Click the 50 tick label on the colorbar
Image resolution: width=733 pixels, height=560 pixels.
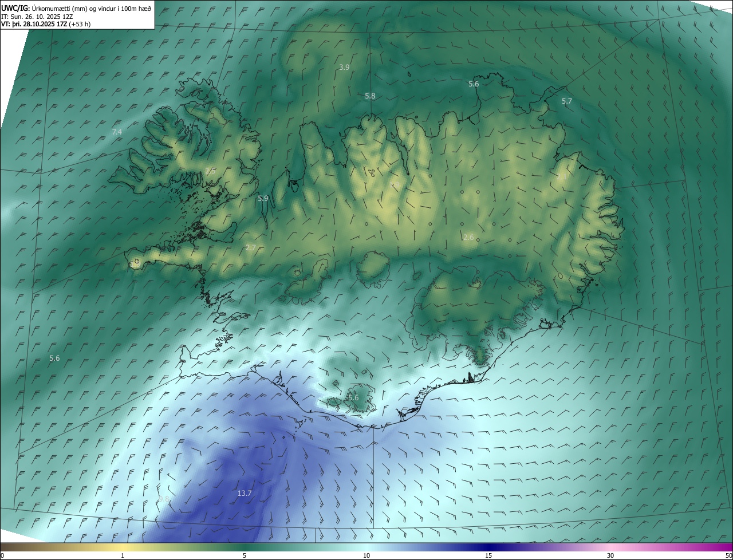pyautogui.click(x=728, y=555)
